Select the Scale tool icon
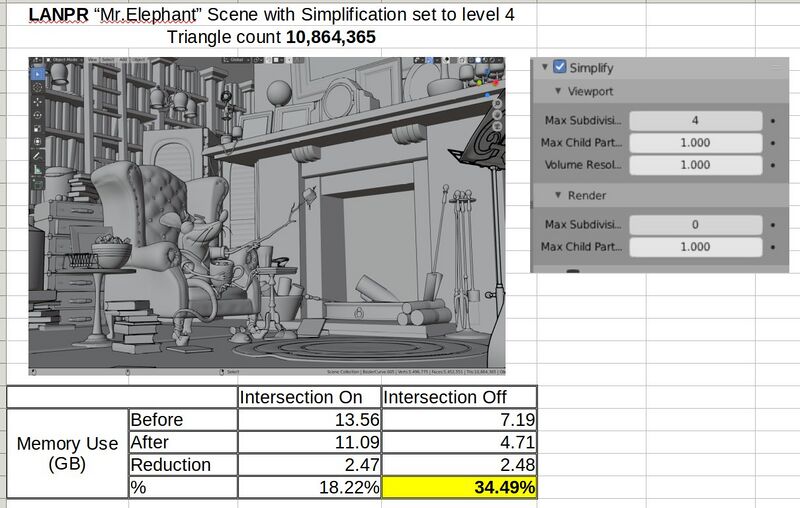The width and height of the screenshot is (800, 508). (x=38, y=129)
